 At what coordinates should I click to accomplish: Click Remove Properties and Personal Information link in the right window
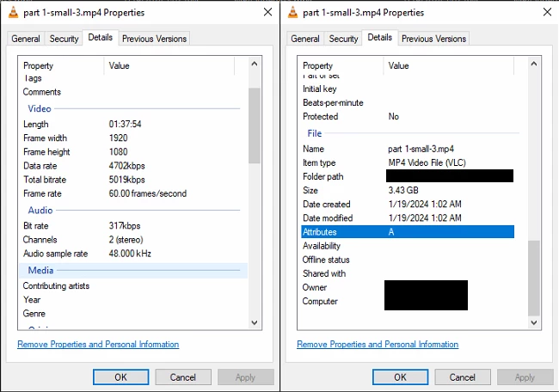pyautogui.click(x=378, y=344)
